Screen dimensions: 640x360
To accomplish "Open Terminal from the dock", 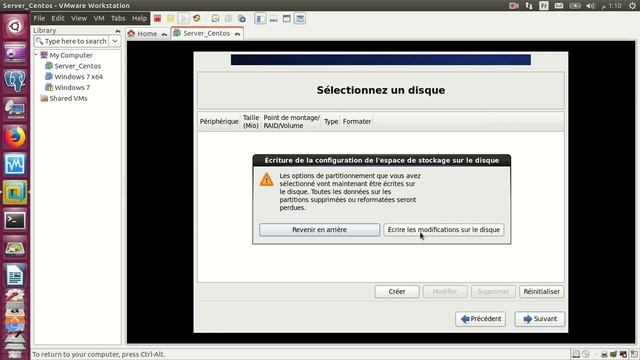I will point(15,220).
